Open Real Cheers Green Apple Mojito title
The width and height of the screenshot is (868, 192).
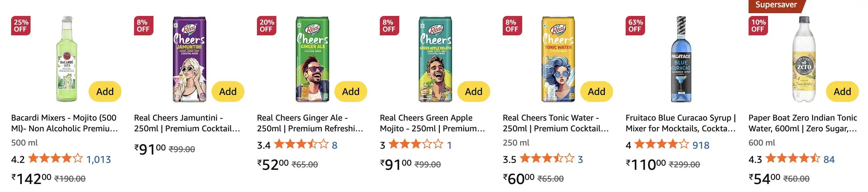point(432,123)
